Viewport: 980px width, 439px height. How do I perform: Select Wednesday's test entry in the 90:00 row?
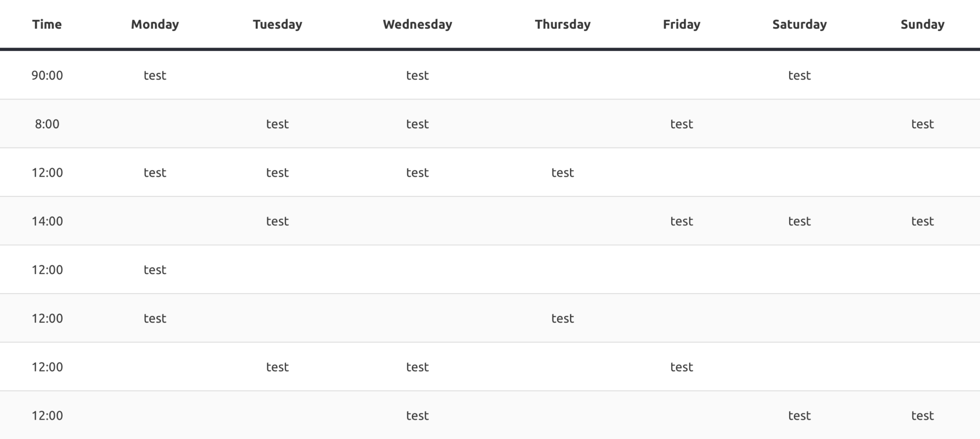click(x=417, y=76)
